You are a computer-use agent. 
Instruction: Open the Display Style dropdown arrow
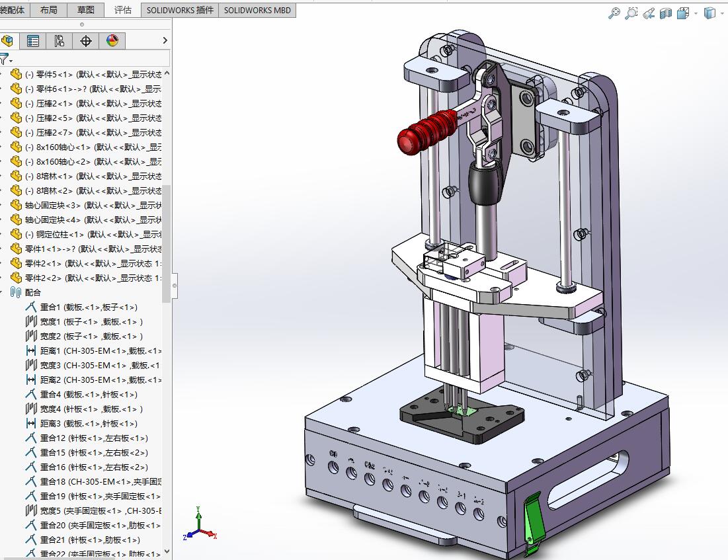723,13
